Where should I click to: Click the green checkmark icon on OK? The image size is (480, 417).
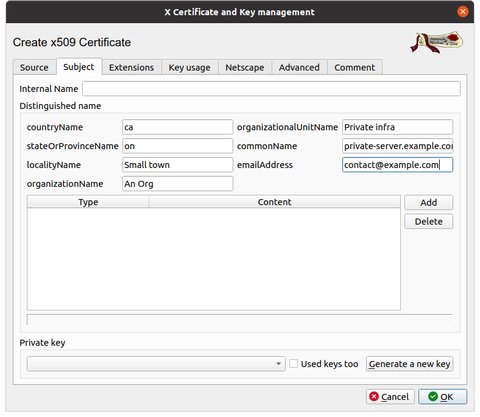(433, 396)
